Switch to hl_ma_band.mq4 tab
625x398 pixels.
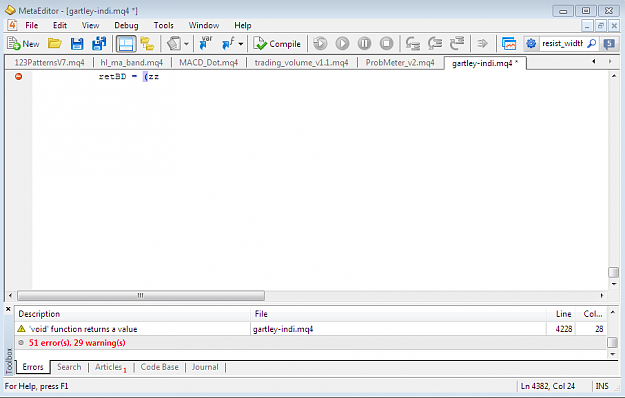point(132,63)
